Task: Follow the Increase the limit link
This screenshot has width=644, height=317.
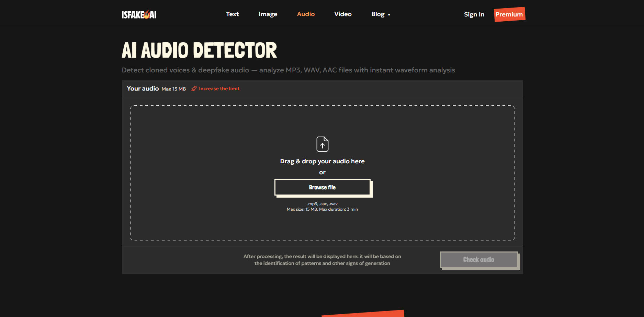Action: pyautogui.click(x=219, y=89)
